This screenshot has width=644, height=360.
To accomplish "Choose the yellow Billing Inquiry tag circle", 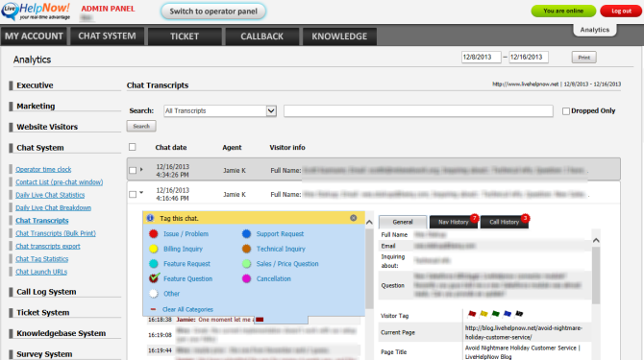I will [153, 249].
